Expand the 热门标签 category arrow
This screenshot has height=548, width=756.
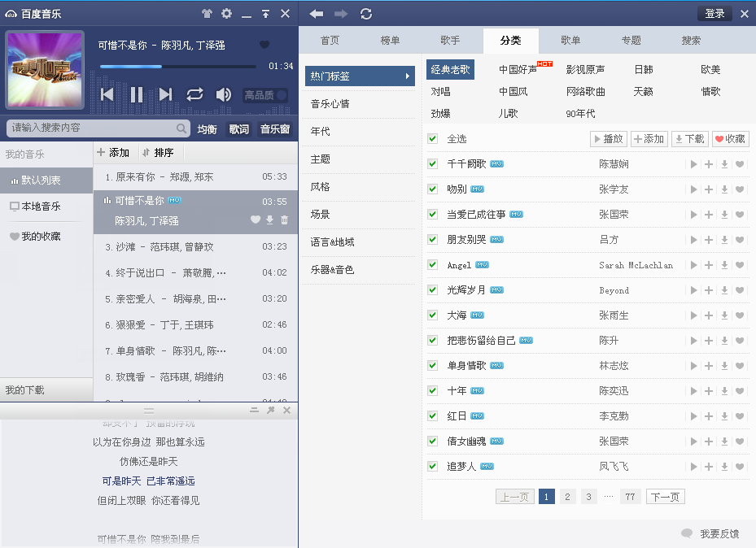pos(408,76)
